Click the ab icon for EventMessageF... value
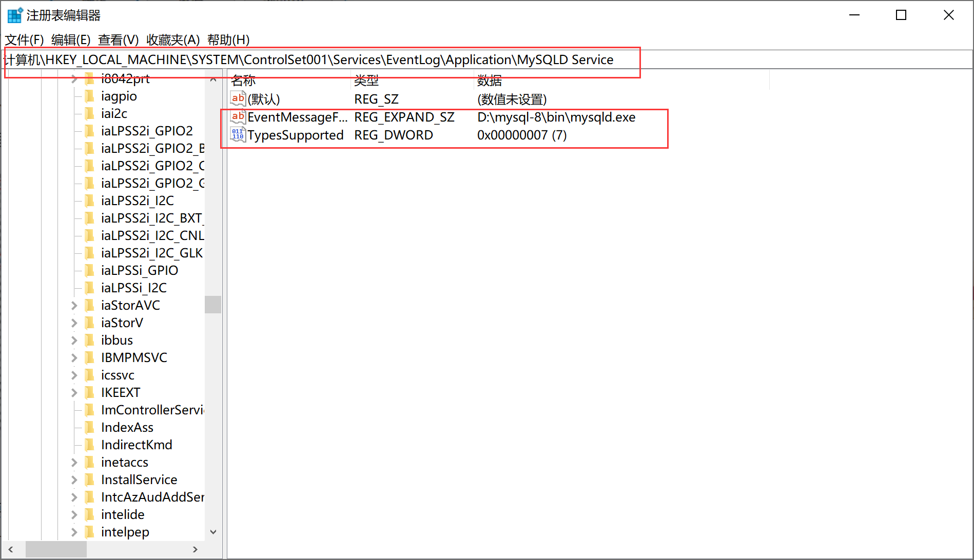Viewport: 974px width, 560px height. [x=238, y=117]
